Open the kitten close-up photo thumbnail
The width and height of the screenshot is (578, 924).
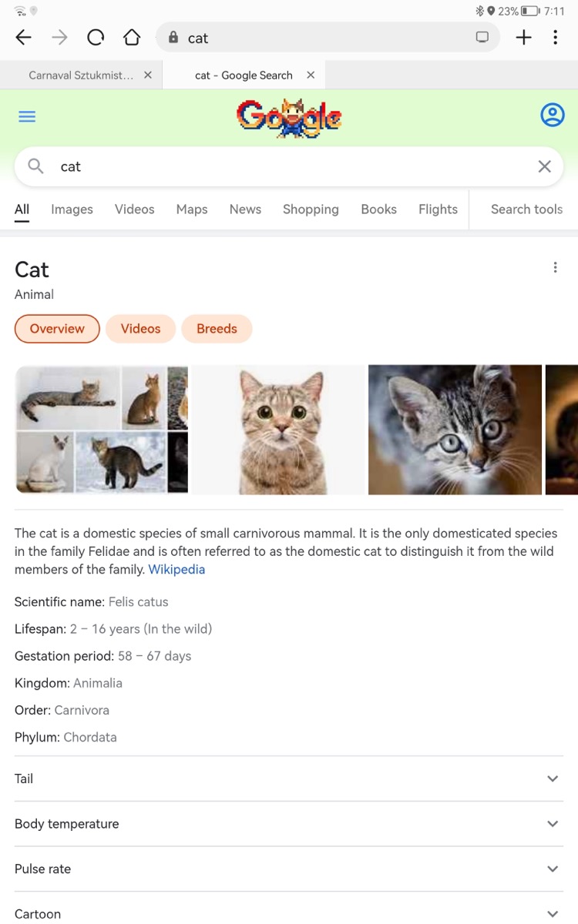(x=455, y=430)
